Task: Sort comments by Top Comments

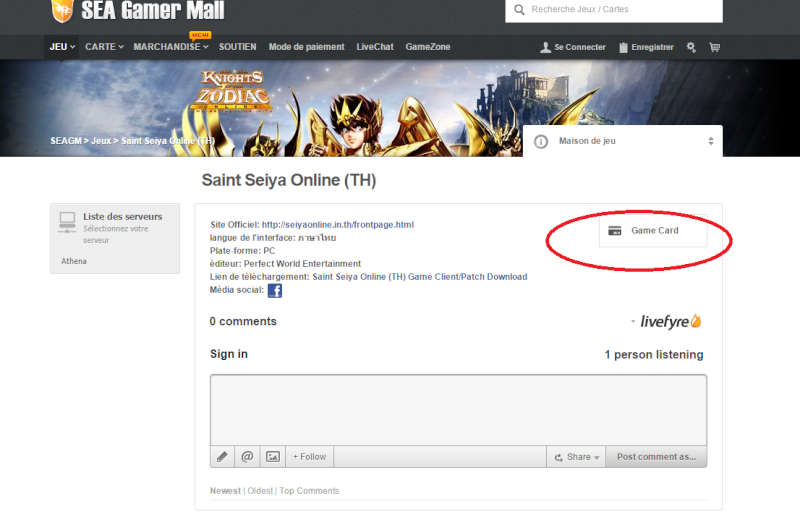Action: click(x=309, y=490)
